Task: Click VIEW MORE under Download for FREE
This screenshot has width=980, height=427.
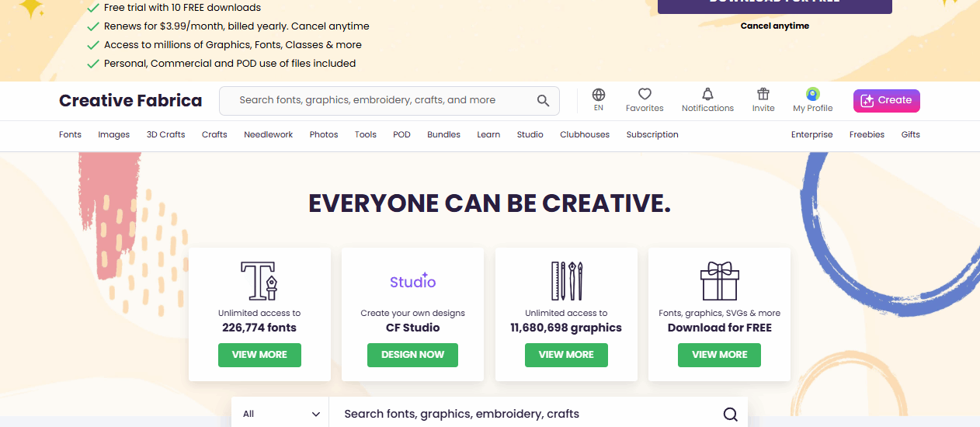Action: (x=719, y=355)
